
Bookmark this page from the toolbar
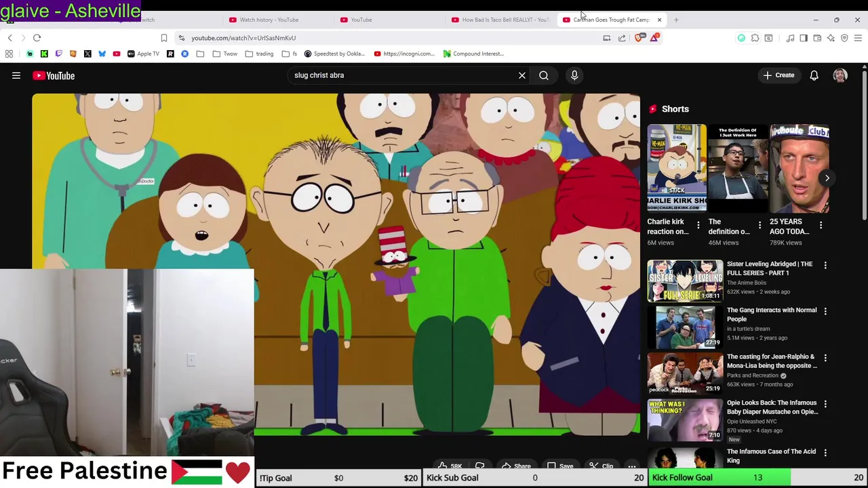tap(163, 38)
